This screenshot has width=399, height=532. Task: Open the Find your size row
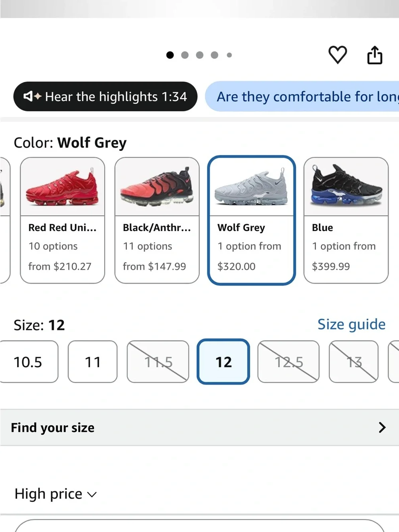pos(199,427)
